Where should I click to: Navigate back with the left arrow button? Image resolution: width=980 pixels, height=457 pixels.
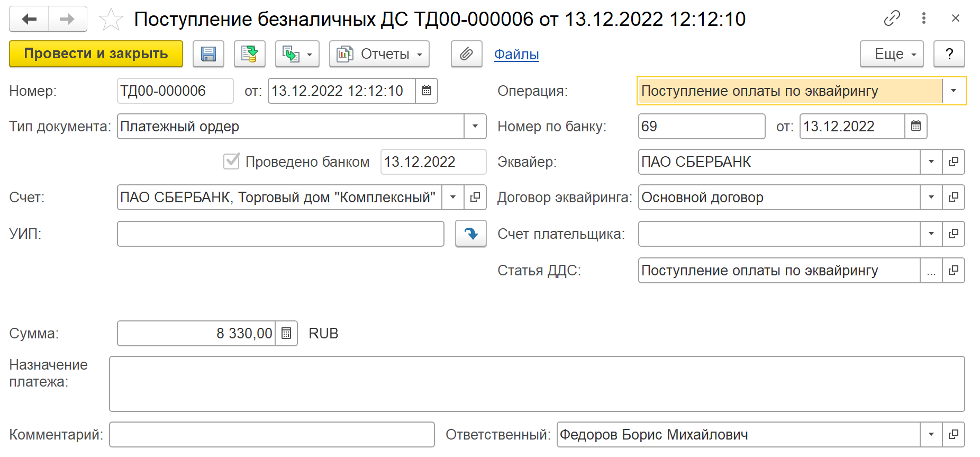click(29, 20)
